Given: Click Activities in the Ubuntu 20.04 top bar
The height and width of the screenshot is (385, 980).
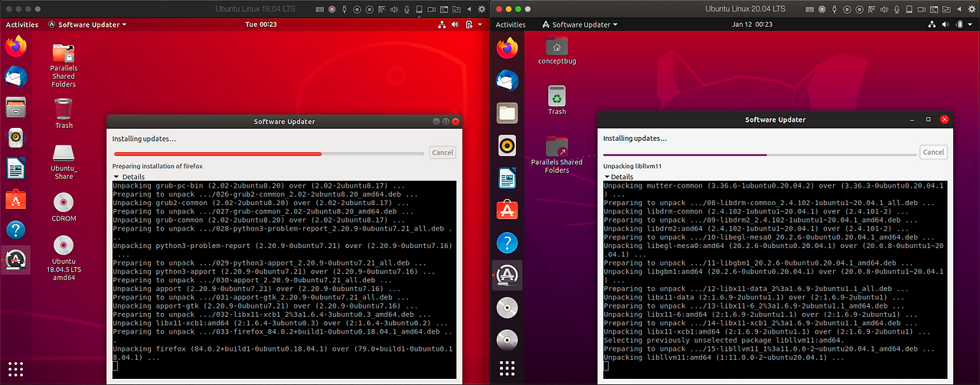Looking at the screenshot, I should coord(511,24).
